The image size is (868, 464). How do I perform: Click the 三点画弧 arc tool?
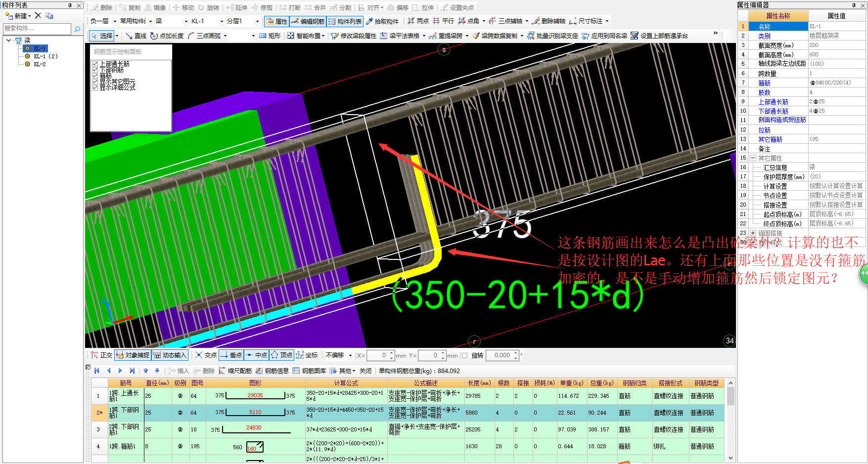click(x=204, y=36)
